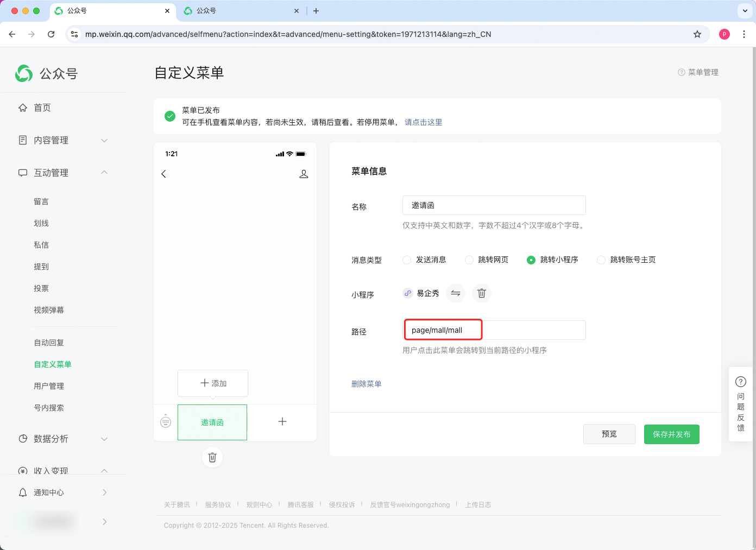The height and width of the screenshot is (550, 756).
Task: Click the plus icon to add menu
Action: click(x=282, y=421)
